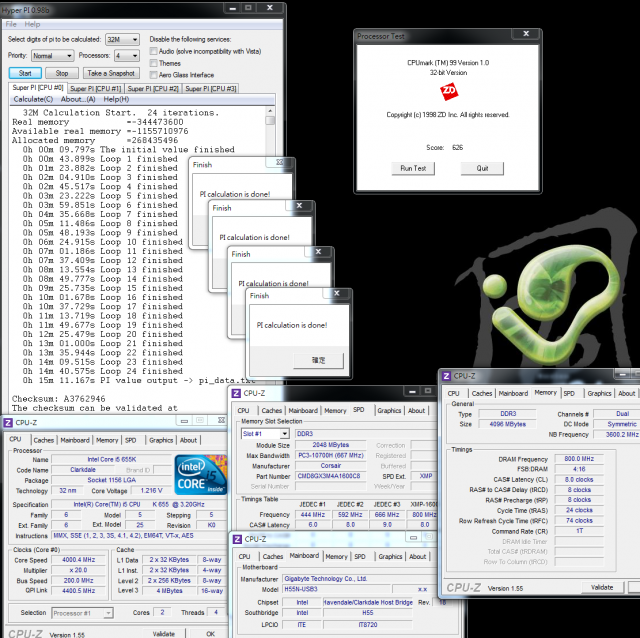The width and height of the screenshot is (640, 638).
Task: Minimize the CPU-Z SPD window
Action: tap(412, 391)
